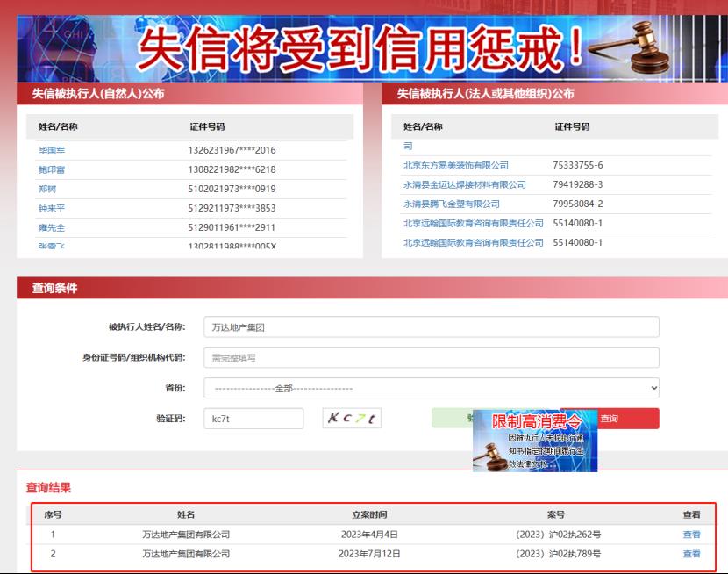Click 万达地产集团有限公司 in result row 1

(186, 535)
